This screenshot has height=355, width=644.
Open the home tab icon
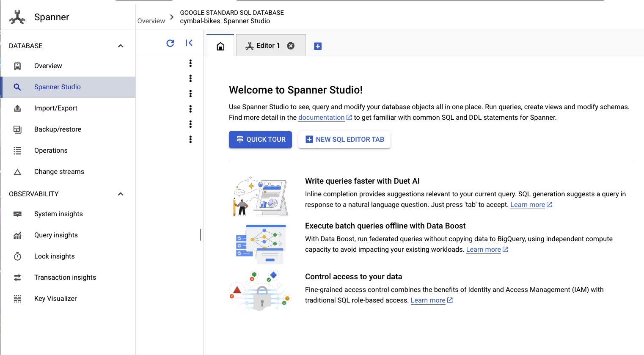tap(220, 46)
